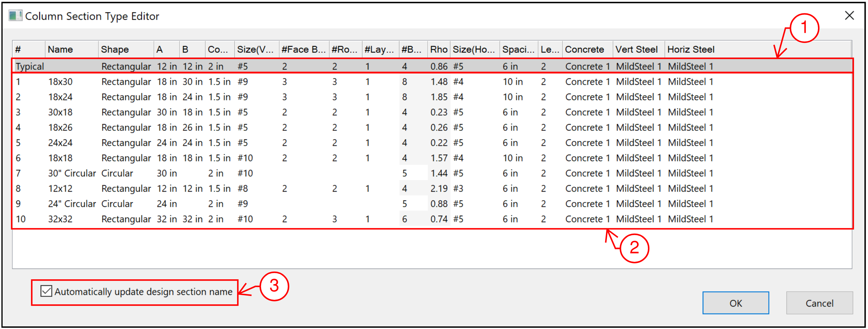This screenshot has height=329, width=868.
Task: Click the Horiz Steel column header
Action: [x=691, y=50]
